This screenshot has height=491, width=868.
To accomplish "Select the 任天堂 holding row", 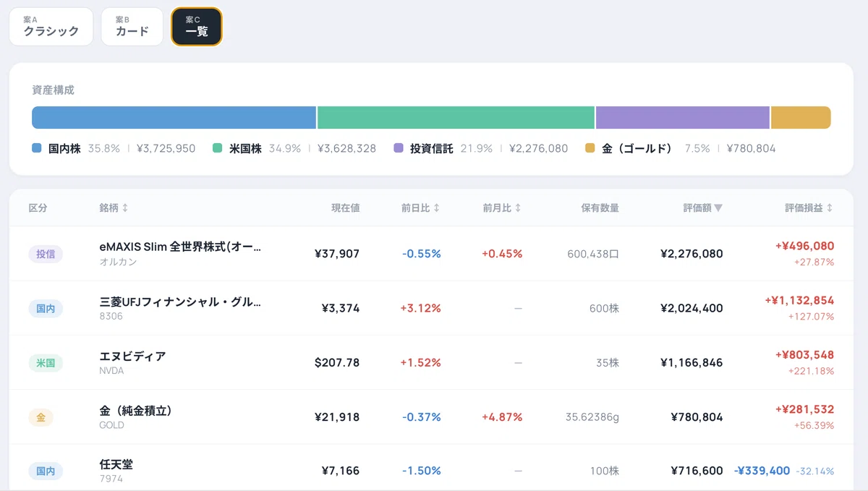I will (432, 471).
